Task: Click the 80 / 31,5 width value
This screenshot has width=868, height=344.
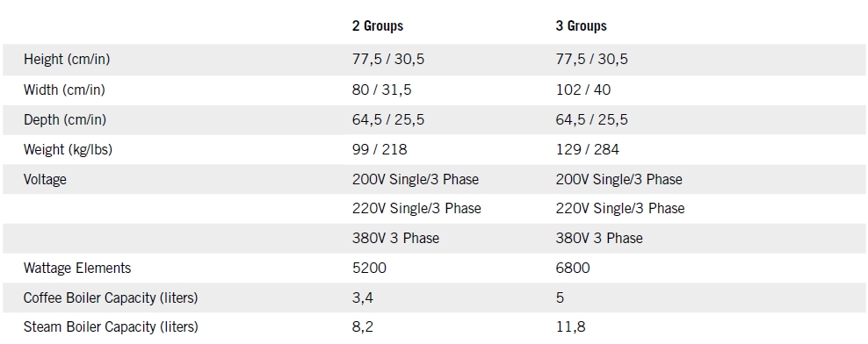Action: 382,90
